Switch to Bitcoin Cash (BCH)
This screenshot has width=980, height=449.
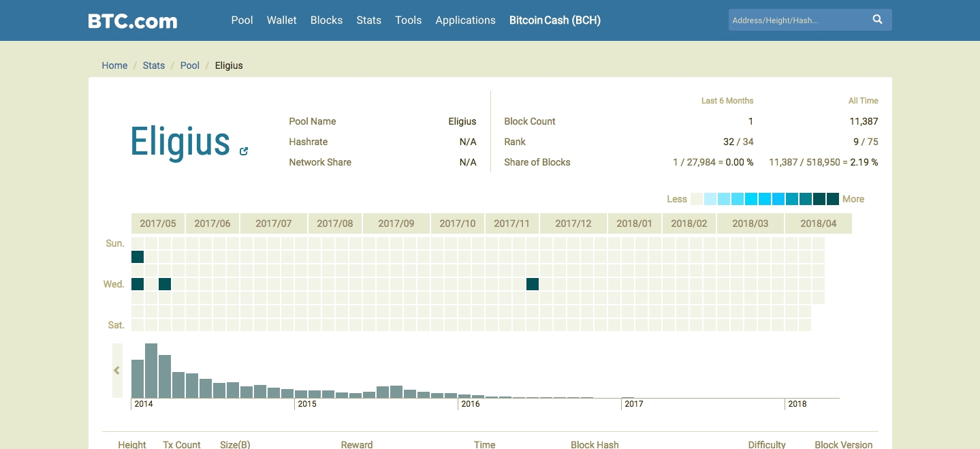click(x=555, y=20)
